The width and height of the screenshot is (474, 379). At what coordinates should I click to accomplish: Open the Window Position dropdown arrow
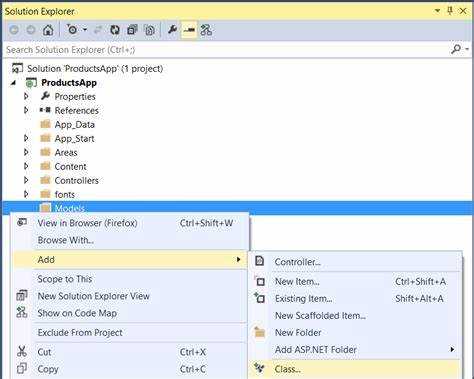[x=437, y=11]
